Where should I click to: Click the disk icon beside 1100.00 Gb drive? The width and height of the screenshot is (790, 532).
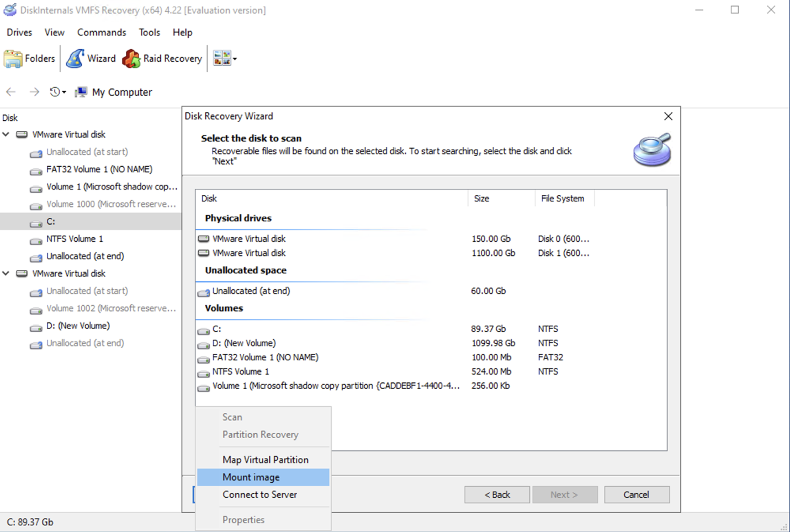(204, 253)
